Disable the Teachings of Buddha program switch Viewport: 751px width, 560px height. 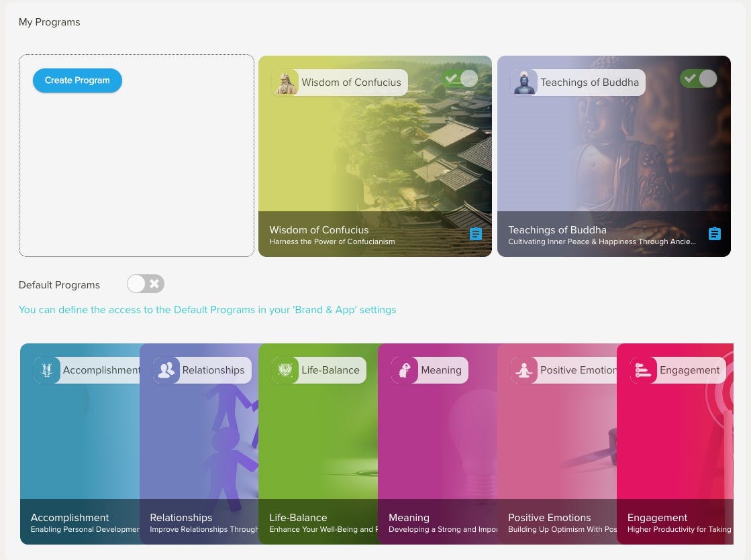coord(698,78)
